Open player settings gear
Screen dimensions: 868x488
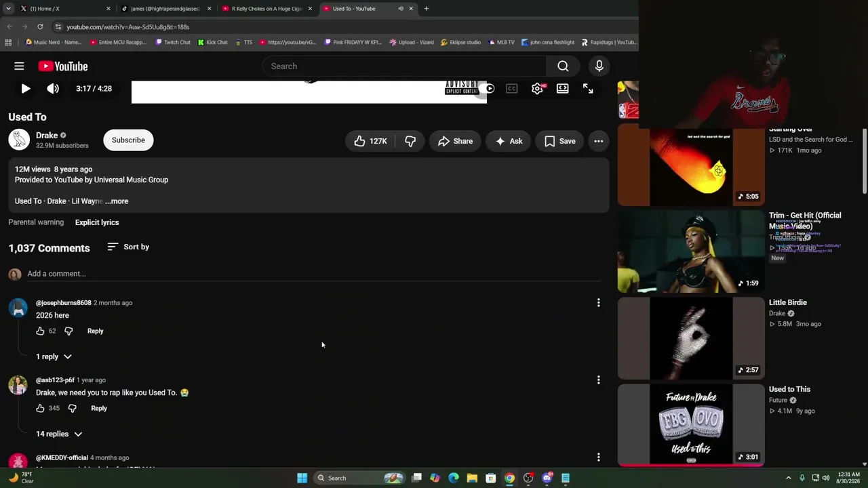[537, 88]
